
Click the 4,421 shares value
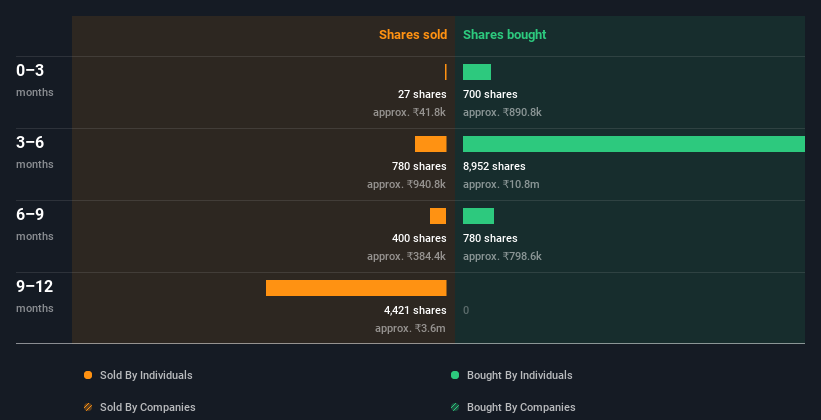point(415,310)
